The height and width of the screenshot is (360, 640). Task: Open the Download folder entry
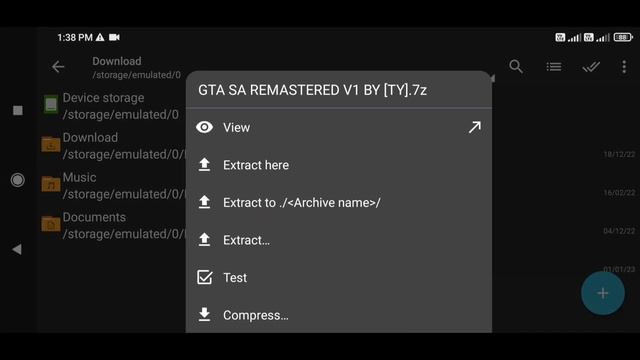[x=113, y=146]
